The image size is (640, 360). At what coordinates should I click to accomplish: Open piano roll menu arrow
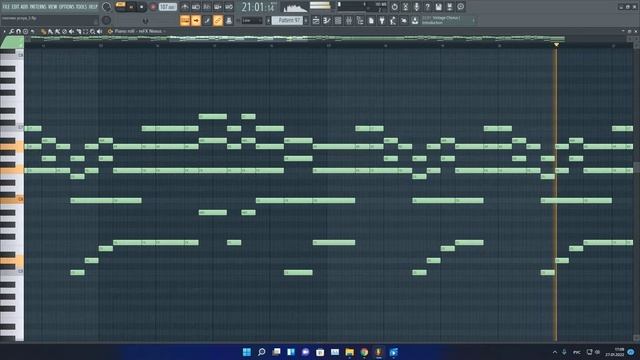(x=4, y=31)
